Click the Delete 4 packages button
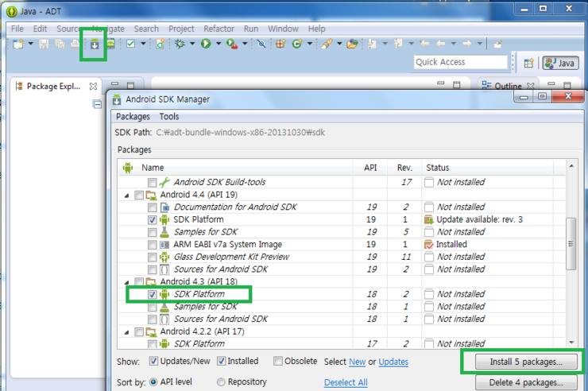Viewport: 588px width, 391px height. tap(526, 383)
